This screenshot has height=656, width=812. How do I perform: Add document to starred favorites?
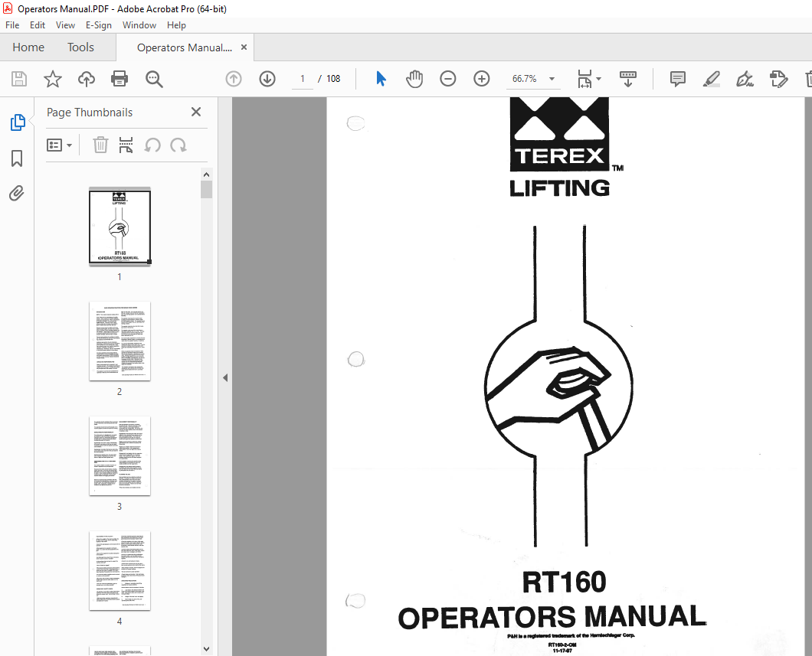52,79
